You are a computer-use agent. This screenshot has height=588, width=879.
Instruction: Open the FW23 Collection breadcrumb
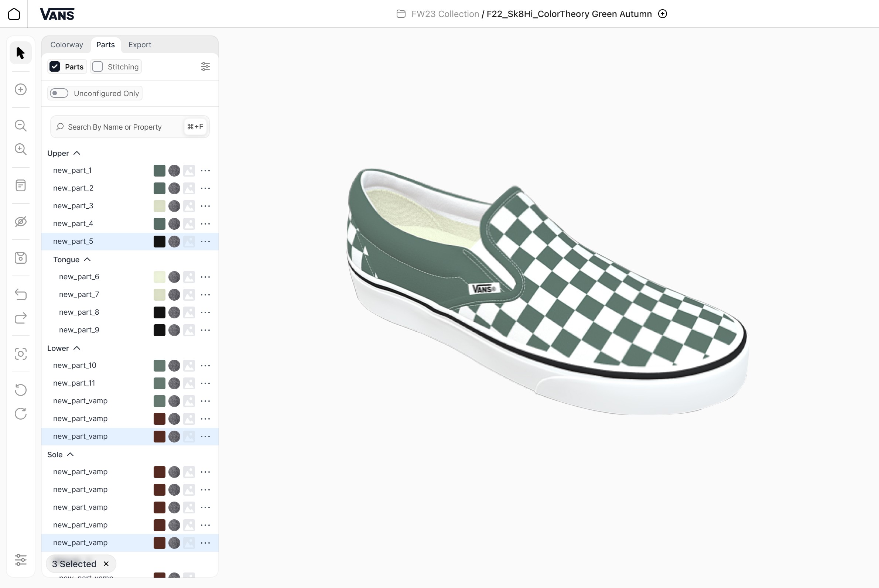[445, 14]
